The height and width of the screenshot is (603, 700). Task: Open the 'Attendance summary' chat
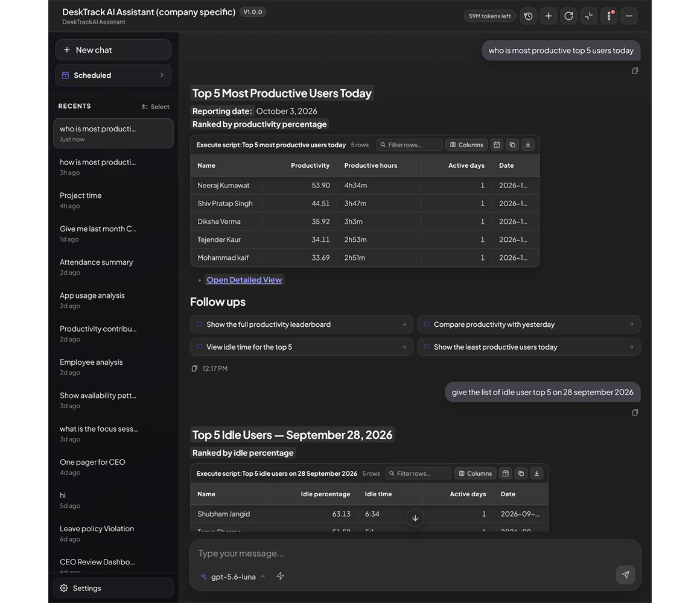point(113,267)
